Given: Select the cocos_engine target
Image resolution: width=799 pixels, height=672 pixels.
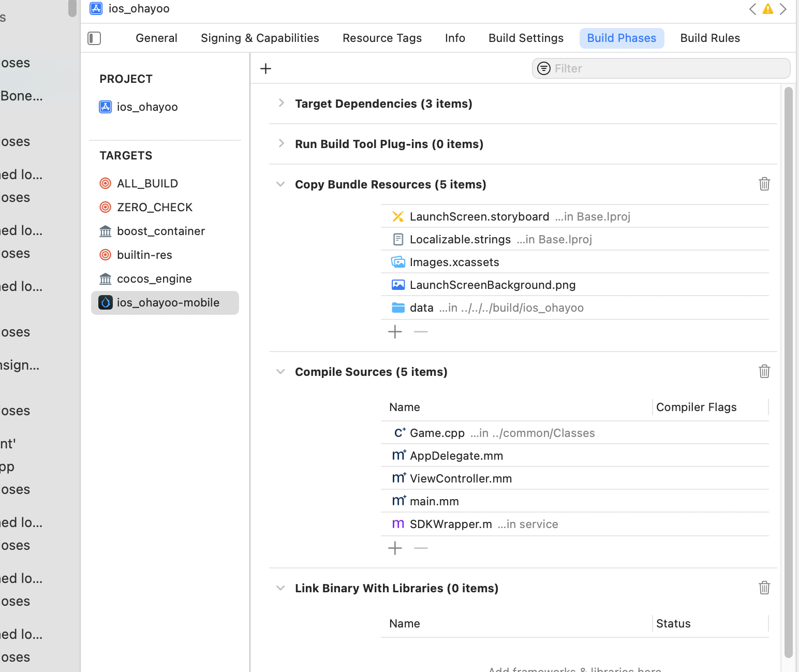Looking at the screenshot, I should 154,279.
